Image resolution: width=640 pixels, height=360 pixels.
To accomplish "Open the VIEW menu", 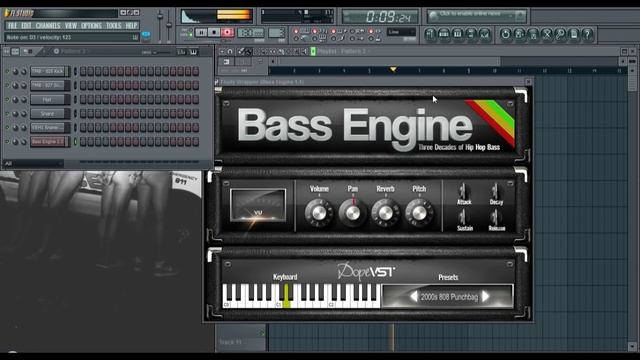I will click(x=71, y=25).
